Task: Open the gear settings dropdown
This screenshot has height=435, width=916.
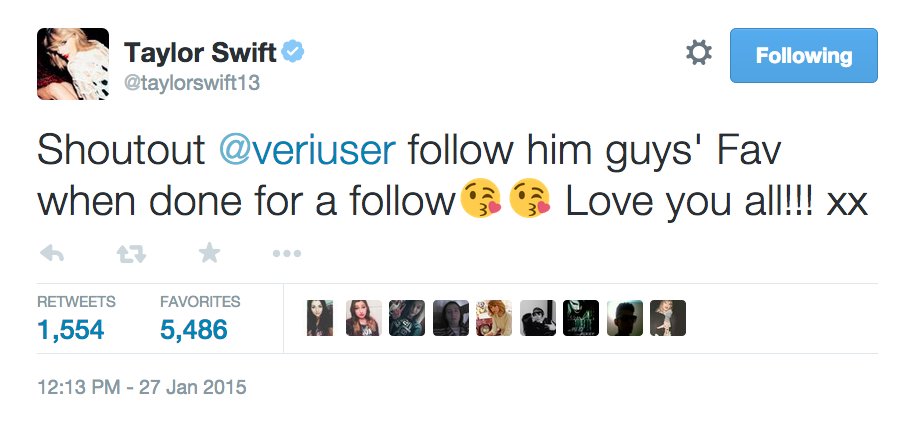Action: click(x=698, y=54)
